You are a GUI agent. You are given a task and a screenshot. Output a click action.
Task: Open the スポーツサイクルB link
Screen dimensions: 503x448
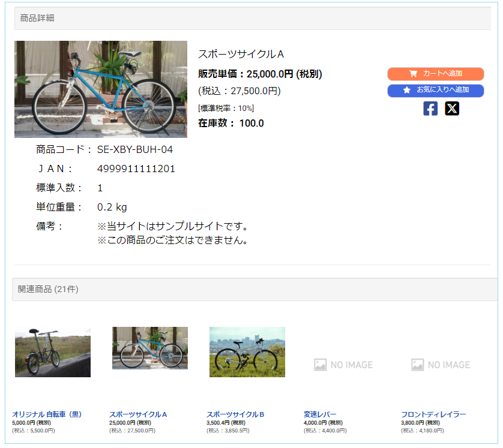(x=235, y=414)
